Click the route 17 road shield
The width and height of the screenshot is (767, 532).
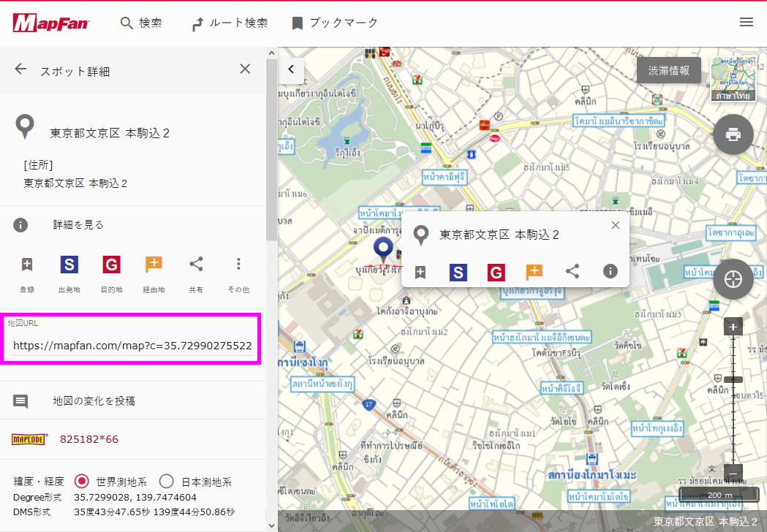point(369,404)
